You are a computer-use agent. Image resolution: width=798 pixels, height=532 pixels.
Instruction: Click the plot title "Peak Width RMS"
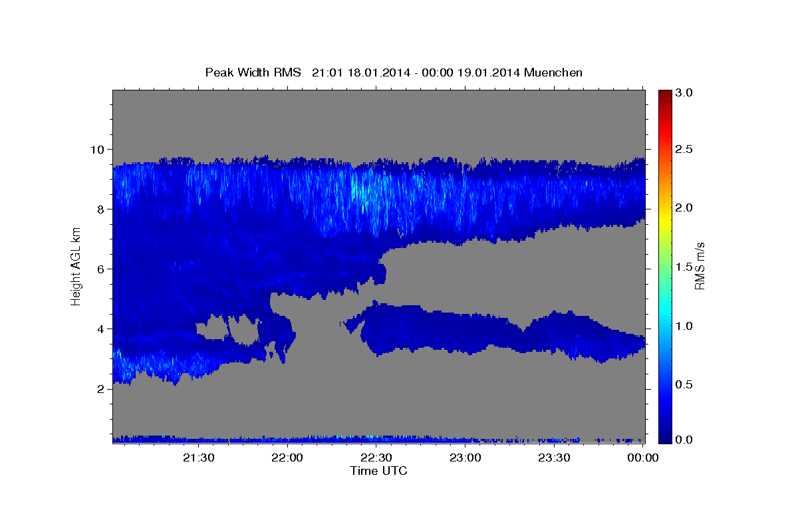tap(253, 72)
